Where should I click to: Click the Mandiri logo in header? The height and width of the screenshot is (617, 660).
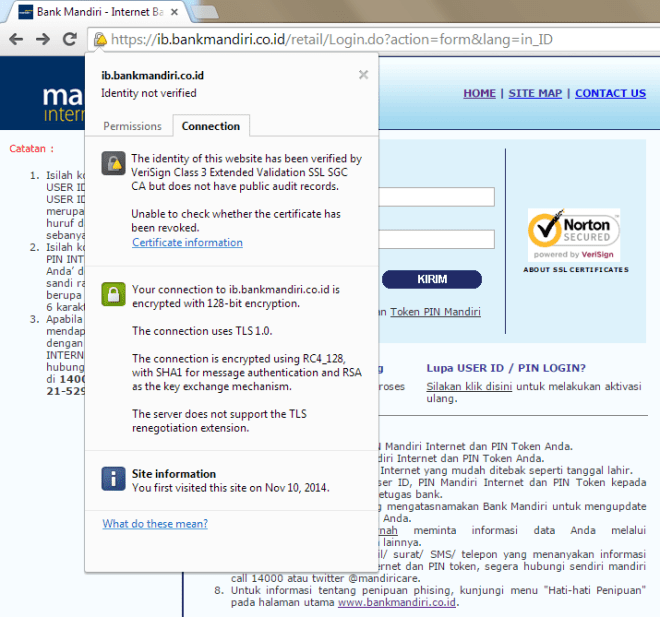click(x=63, y=103)
